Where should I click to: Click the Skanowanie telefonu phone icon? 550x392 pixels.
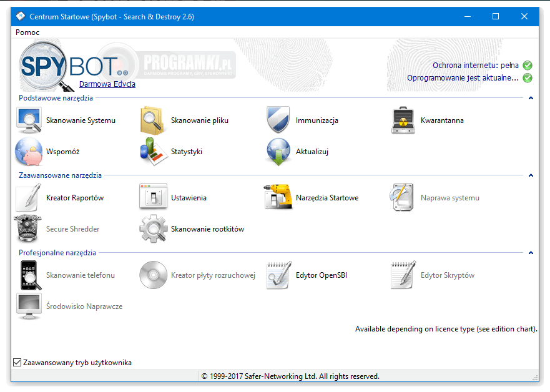(x=30, y=275)
